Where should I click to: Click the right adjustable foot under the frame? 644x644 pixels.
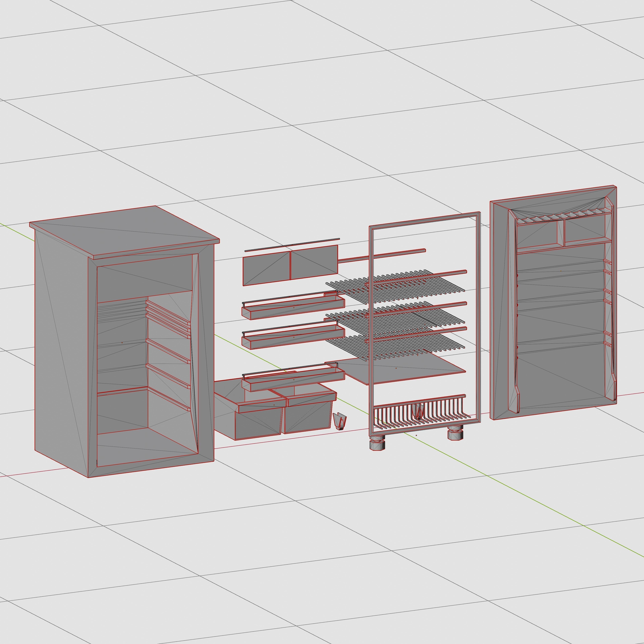click(455, 433)
